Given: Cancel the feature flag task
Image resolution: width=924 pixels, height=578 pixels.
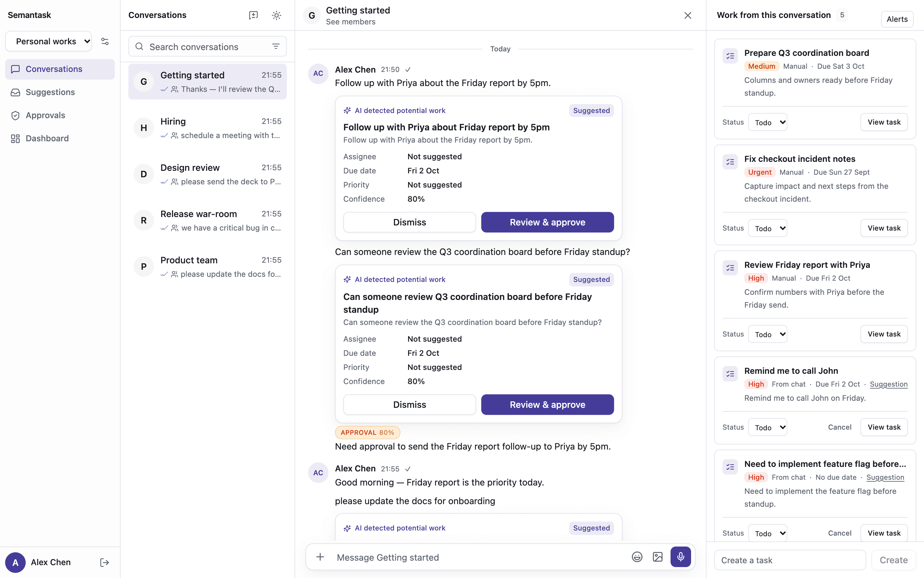Looking at the screenshot, I should 840,533.
